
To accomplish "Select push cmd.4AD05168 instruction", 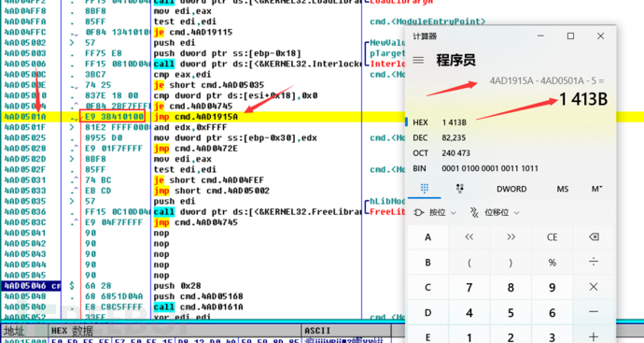I will [x=199, y=296].
